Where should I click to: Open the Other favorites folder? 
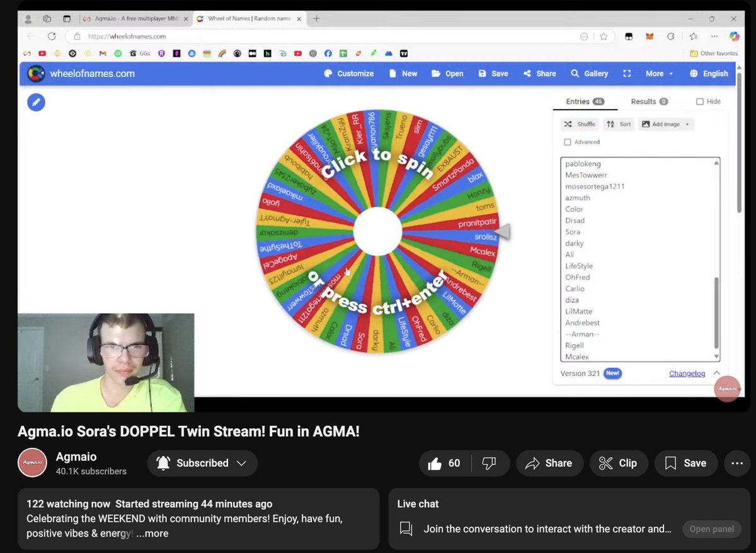click(x=713, y=54)
